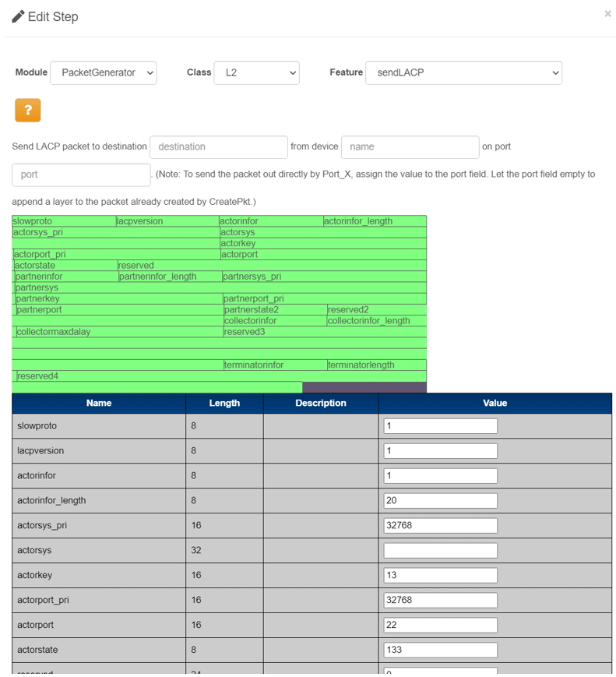Close the Edit Step dialog

(x=607, y=14)
